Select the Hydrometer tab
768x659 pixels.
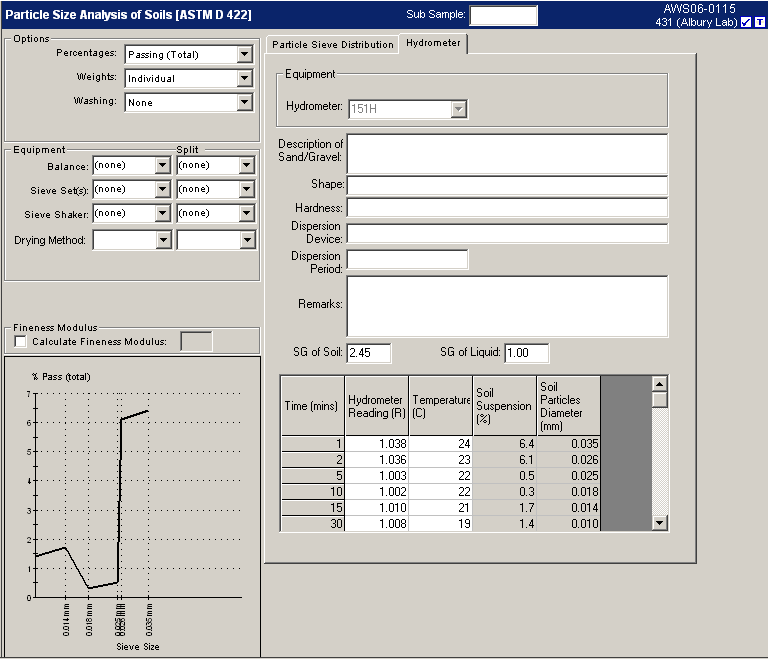pyautogui.click(x=432, y=44)
